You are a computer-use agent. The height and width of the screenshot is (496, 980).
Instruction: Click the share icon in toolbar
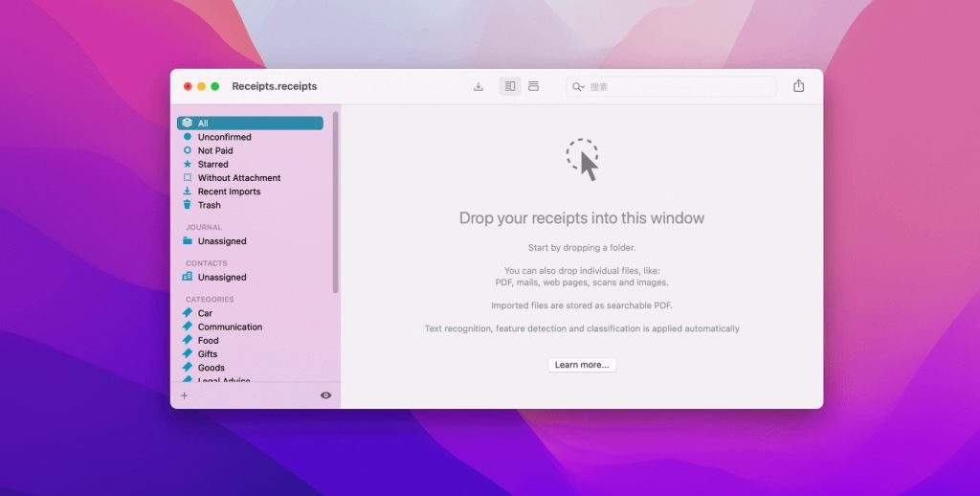pyautogui.click(x=799, y=86)
